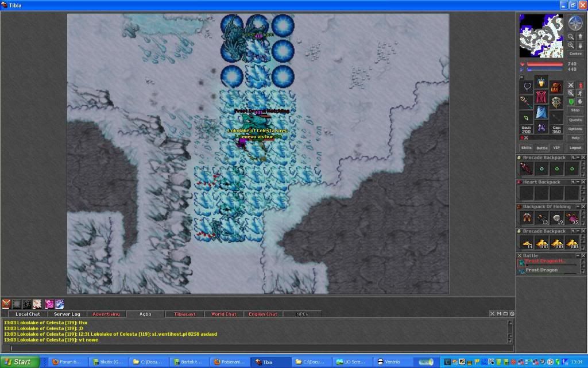Click the blue legs equipment slot
This screenshot has width=588, height=368.
tap(541, 112)
